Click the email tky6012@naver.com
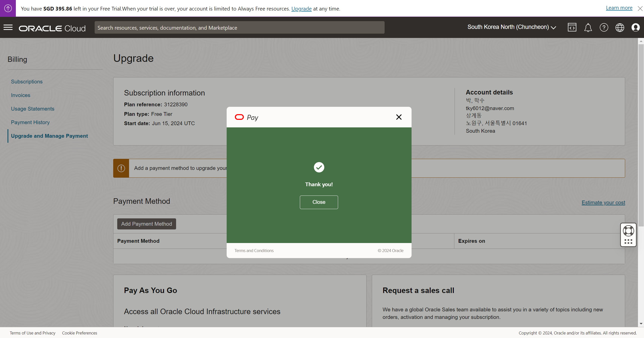This screenshot has width=644, height=338. click(x=490, y=108)
